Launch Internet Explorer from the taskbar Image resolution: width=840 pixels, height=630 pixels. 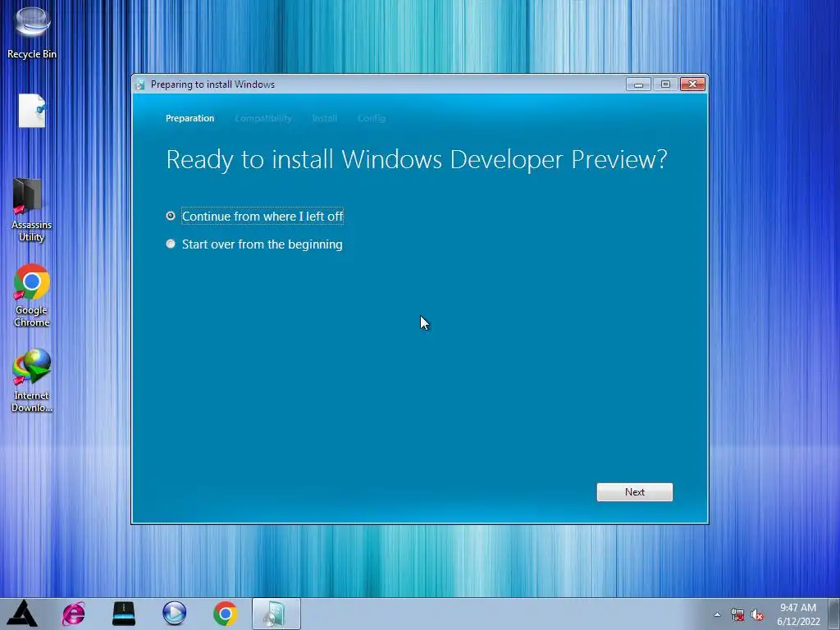coord(73,614)
